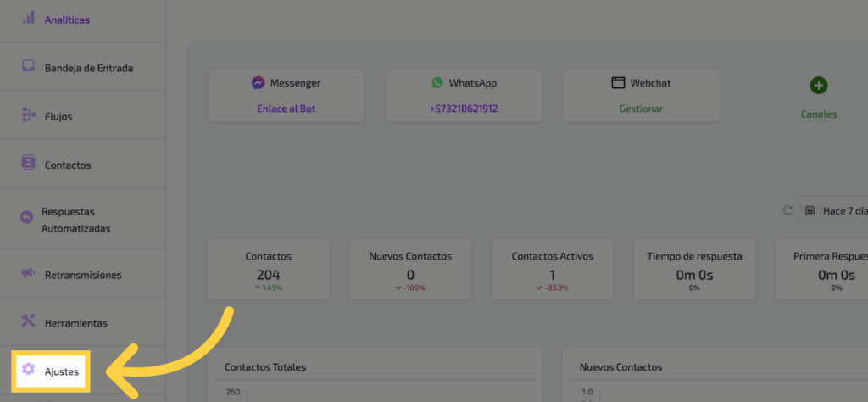This screenshot has height=402, width=868.
Task: Click the WhatsApp number +573218621912
Action: [463, 109]
